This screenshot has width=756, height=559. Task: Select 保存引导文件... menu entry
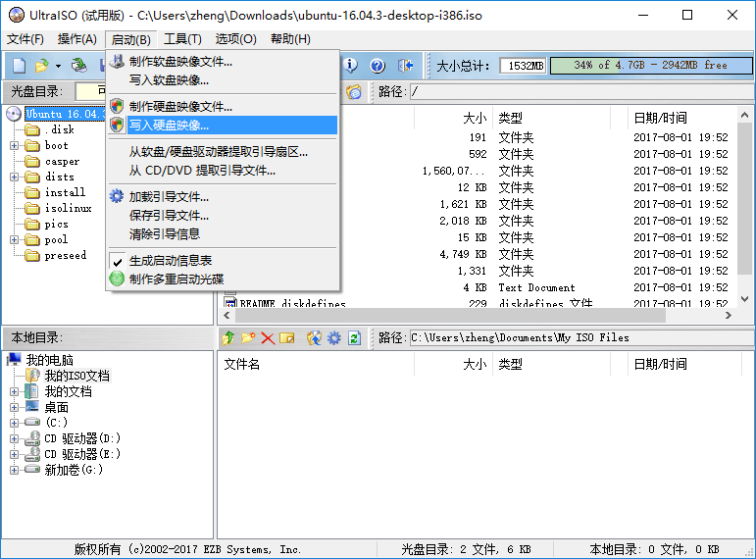point(223,215)
